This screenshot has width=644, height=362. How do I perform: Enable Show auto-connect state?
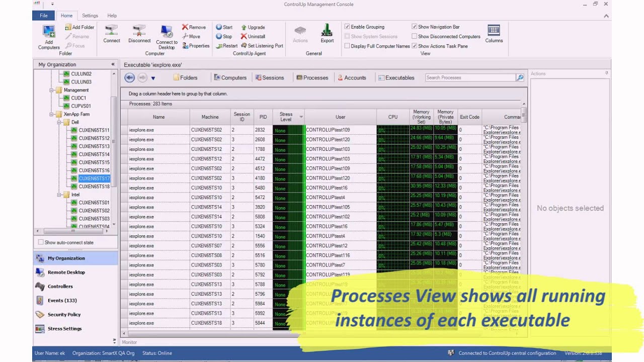click(41, 242)
